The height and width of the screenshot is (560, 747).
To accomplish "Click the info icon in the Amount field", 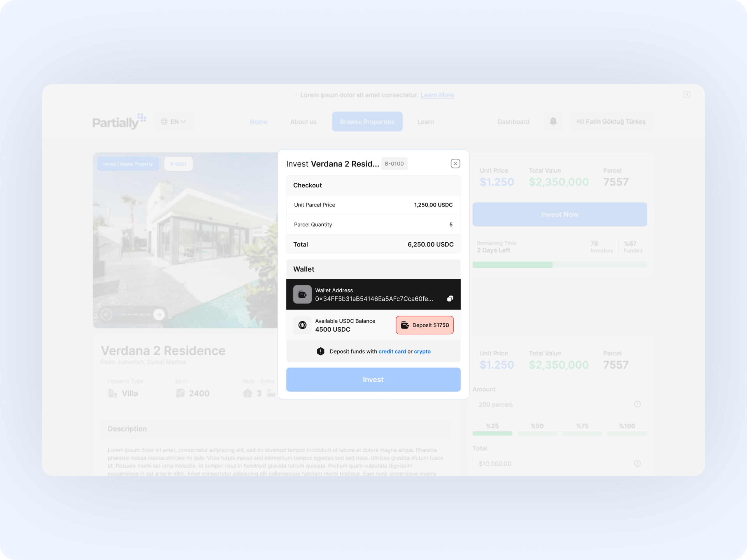I will click(x=637, y=405).
